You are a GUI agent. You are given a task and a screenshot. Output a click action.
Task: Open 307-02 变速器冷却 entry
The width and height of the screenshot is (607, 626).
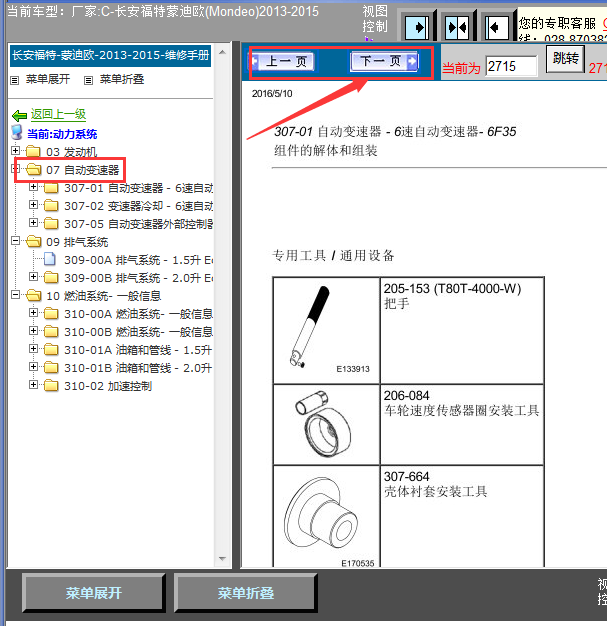click(x=139, y=206)
